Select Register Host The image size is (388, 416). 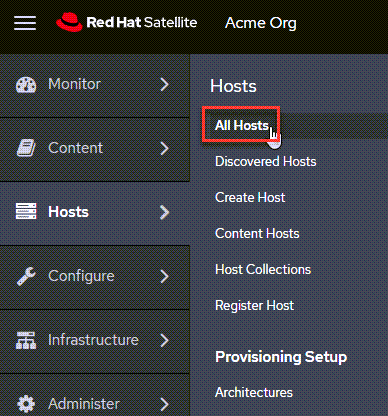(254, 305)
